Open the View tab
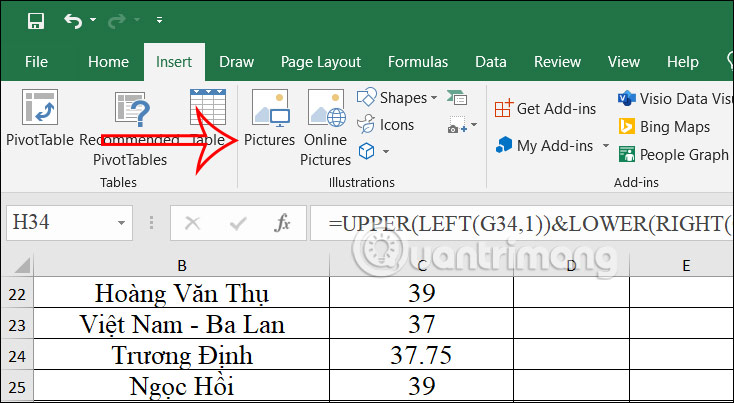734x403 pixels. (x=624, y=62)
